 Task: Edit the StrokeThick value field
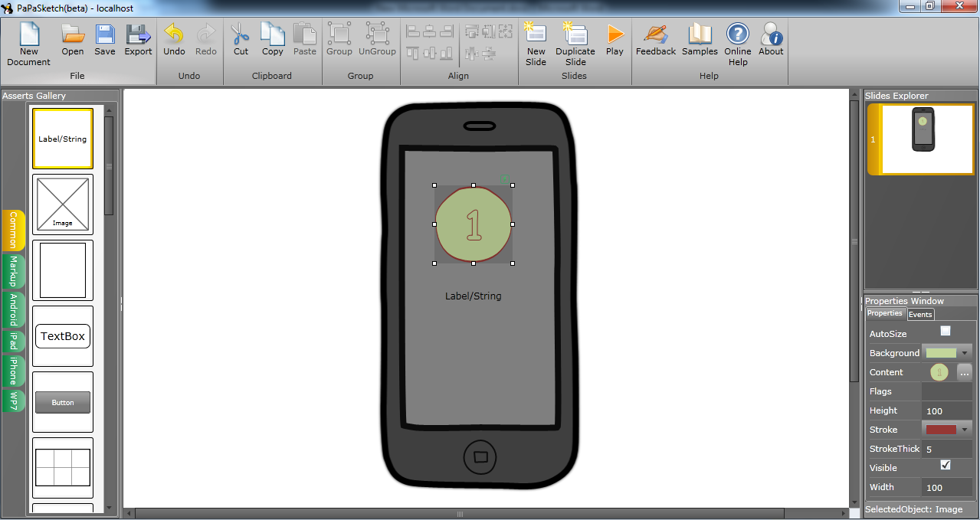coord(948,449)
